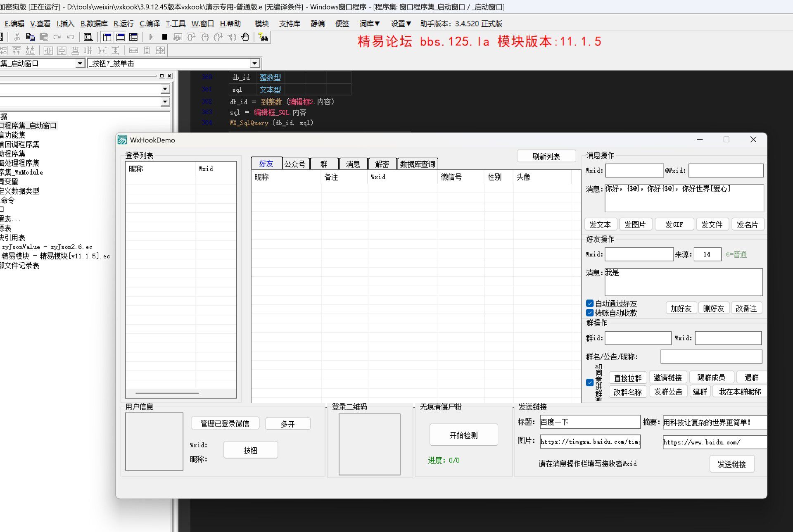This screenshot has height=532, width=793.
Task: Toggle the vertical-label checkbox in 群操作
Action: 590,382
